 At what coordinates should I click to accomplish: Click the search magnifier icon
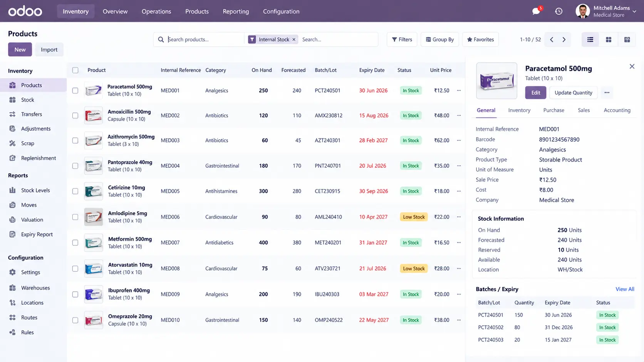coord(161,39)
